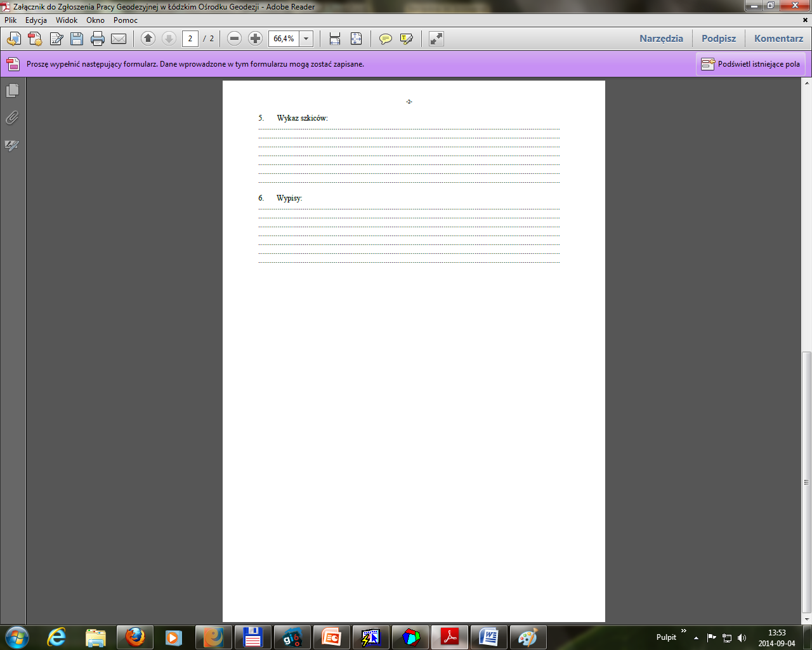Click the vertical scrollbar thumb
Screen dimensions: 812x650
click(806, 482)
